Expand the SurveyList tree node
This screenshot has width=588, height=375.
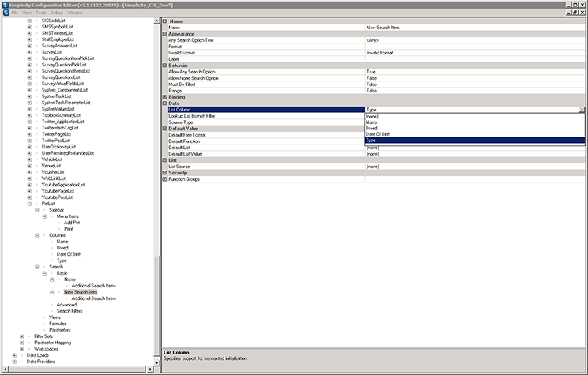tap(29, 52)
